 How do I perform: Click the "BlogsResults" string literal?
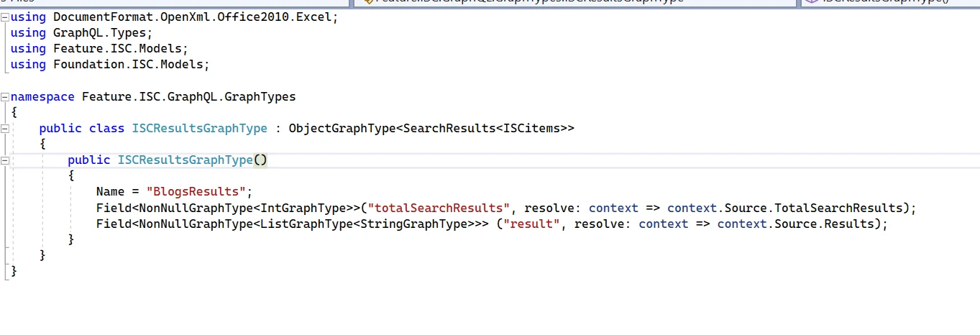[196, 192]
